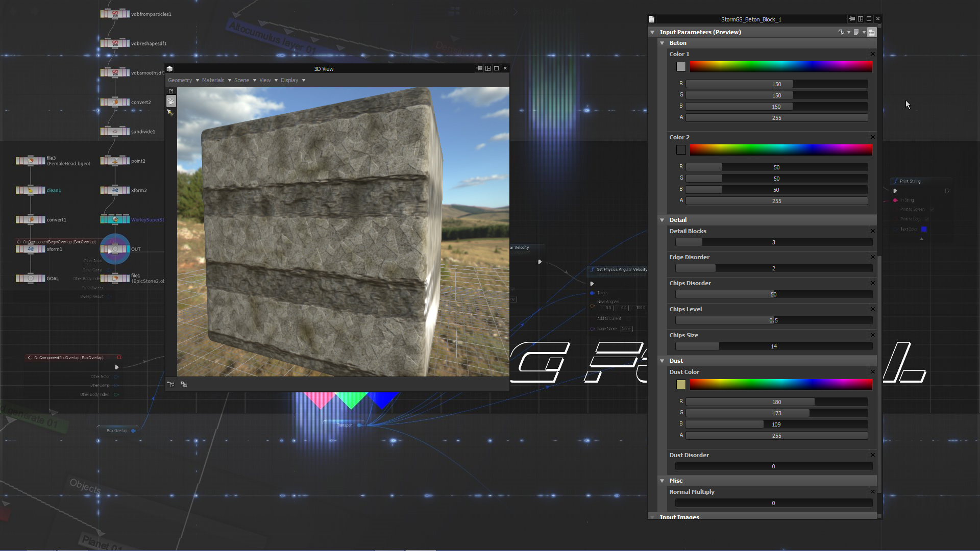Reset Chips Size with its X button

point(872,335)
